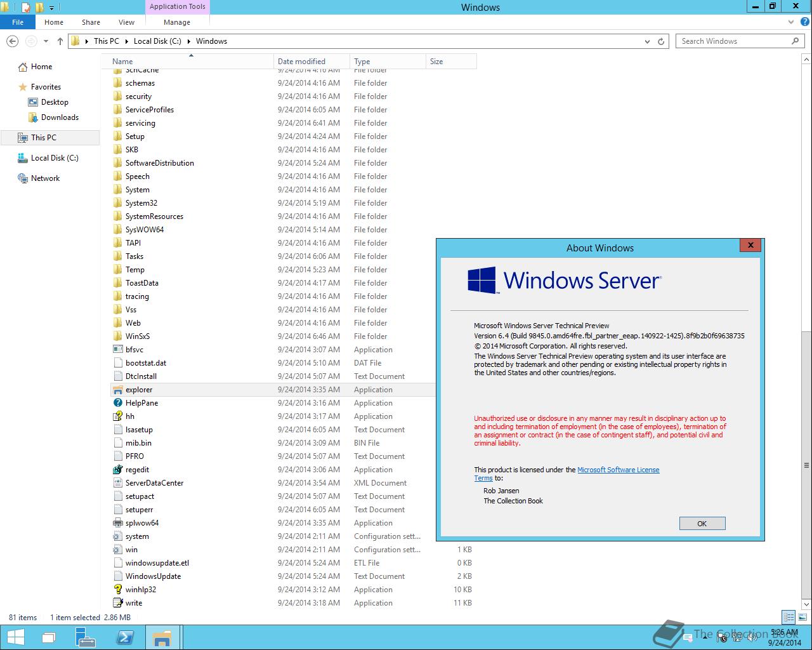
Task: Open Server Manager from the taskbar
Action: (85, 637)
